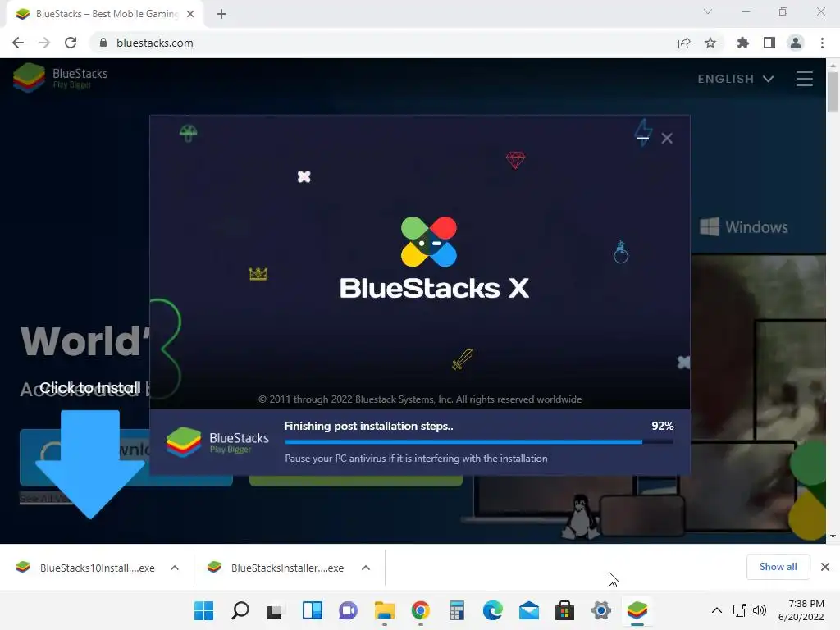Show hidden system tray icons
Viewport: 840px width, 630px height.
716,610
